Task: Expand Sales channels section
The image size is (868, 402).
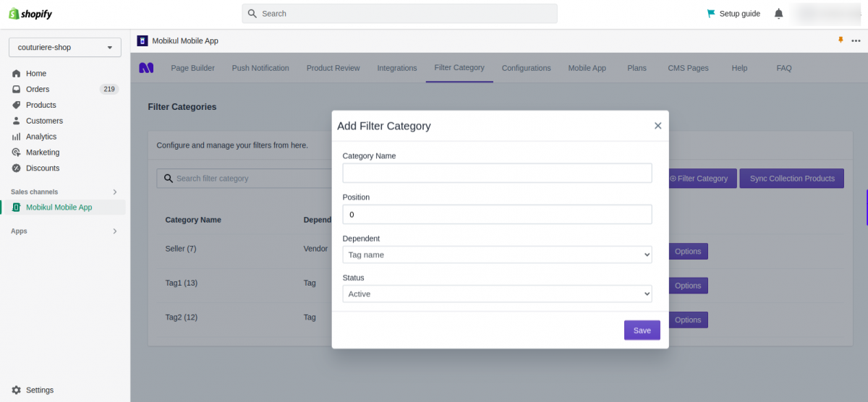Action: click(x=114, y=192)
